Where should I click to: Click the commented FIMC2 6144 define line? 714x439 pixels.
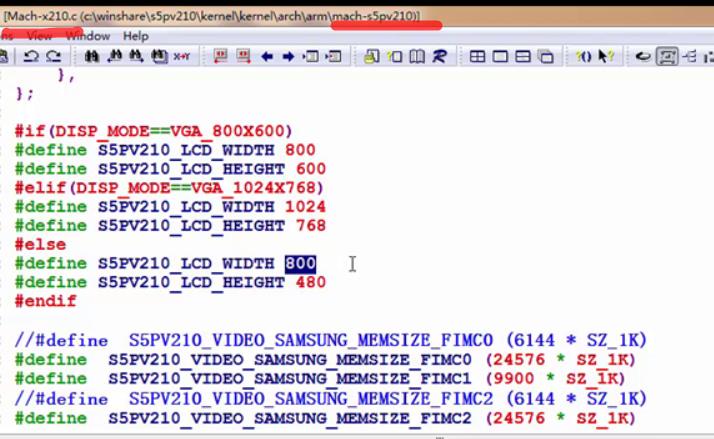point(331,399)
